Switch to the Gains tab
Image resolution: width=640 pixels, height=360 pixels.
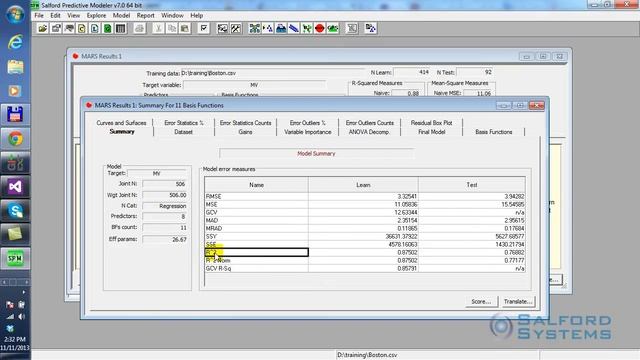pos(245,132)
